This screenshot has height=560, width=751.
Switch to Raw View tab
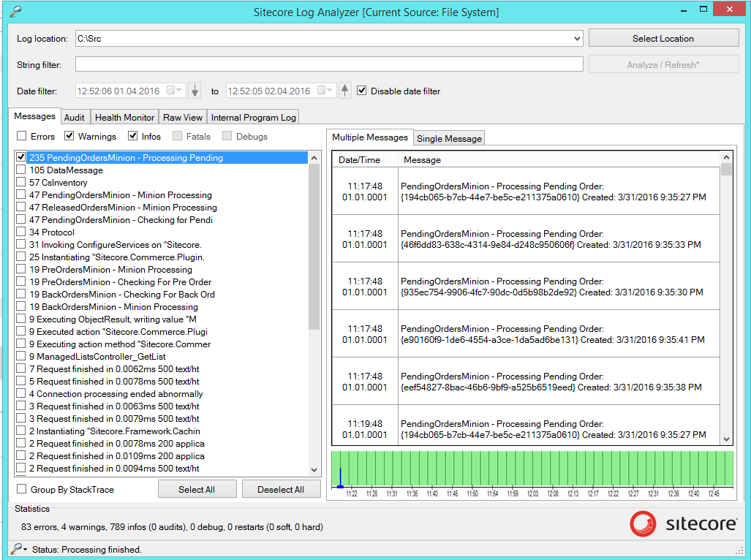[183, 117]
